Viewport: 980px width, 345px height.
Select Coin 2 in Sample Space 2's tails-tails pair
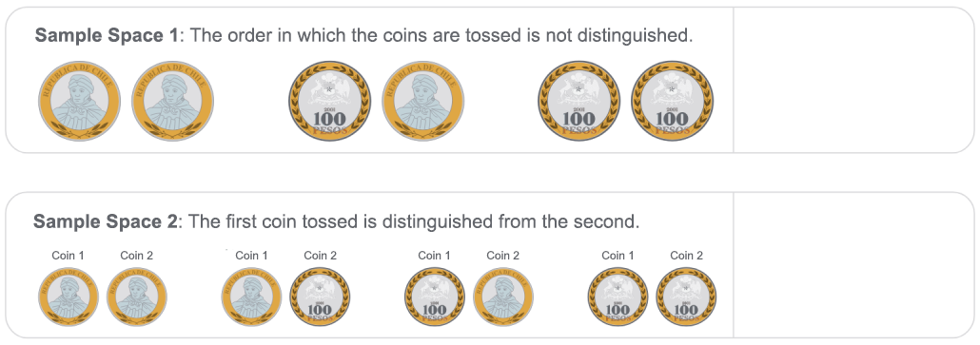[x=686, y=297]
